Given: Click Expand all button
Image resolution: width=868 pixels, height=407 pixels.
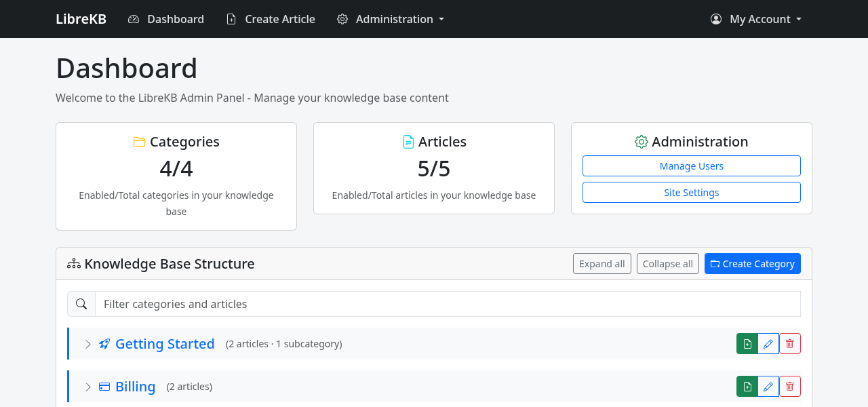Looking at the screenshot, I should pos(602,264).
